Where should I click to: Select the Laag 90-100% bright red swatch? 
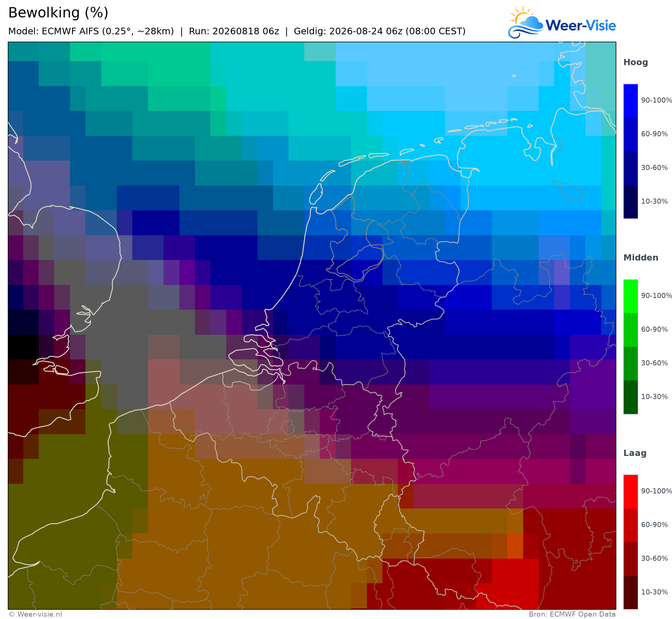630,492
